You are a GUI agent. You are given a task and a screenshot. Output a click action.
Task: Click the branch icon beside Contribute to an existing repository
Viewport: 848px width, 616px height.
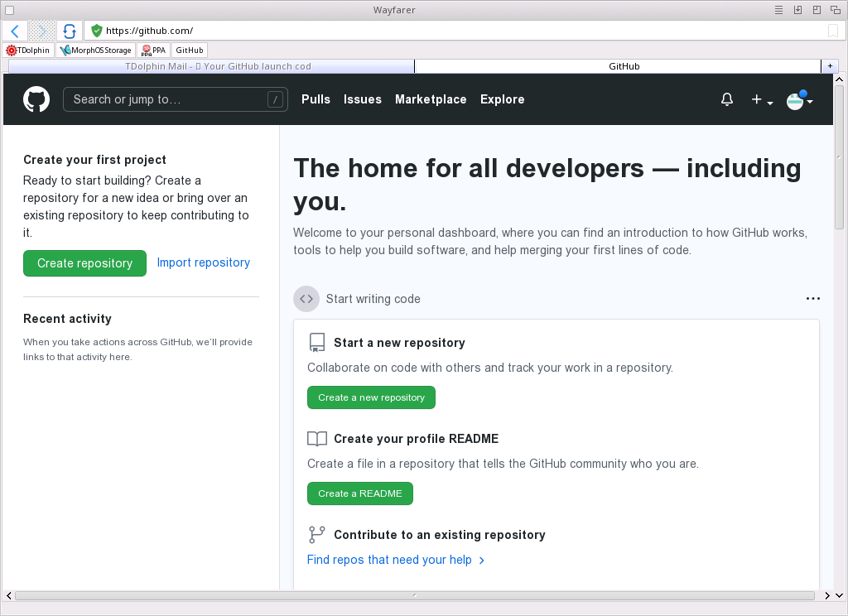pos(317,534)
